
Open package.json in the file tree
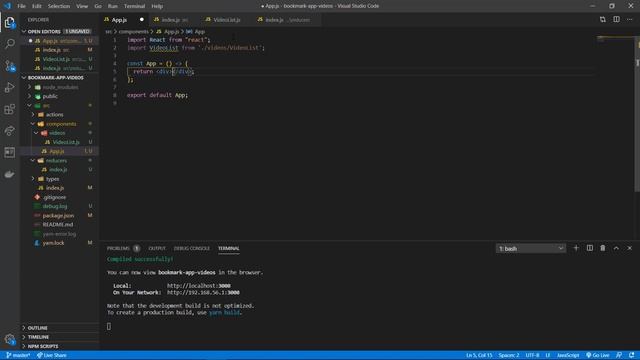point(60,216)
